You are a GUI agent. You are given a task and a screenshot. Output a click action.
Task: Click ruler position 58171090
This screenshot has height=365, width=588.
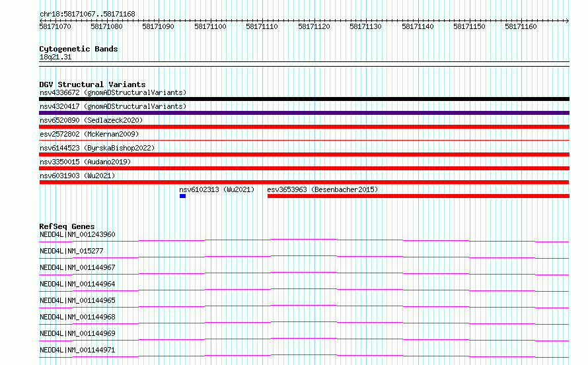point(159,26)
